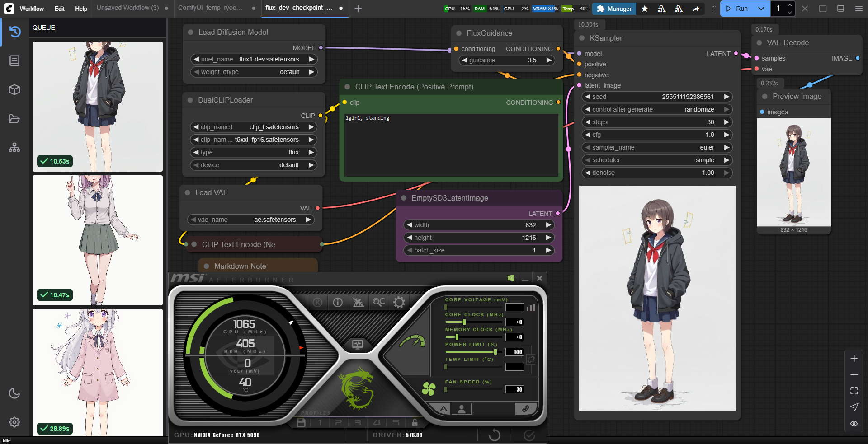Open control after generate randomize selector
Screen dimensions: 868x444
coord(657,109)
